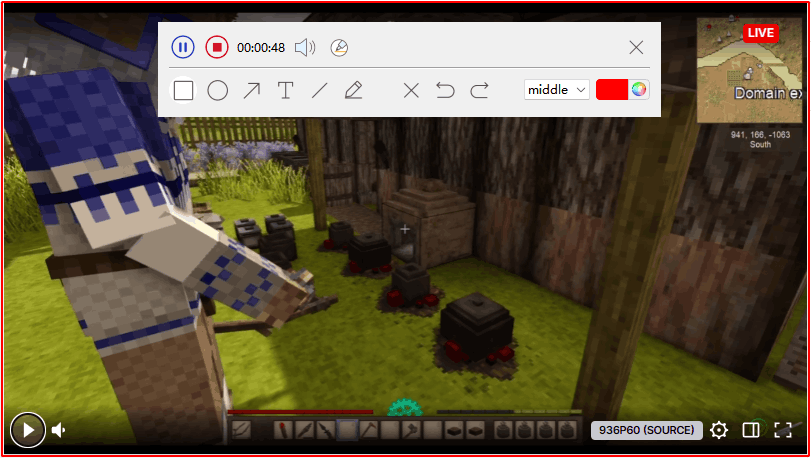Screen dimensions: 811x458
Task: Clear annotations with the X icon
Action: (x=411, y=90)
